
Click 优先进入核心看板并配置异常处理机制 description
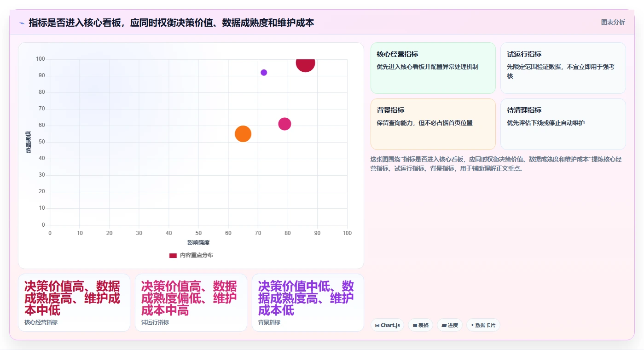428,67
